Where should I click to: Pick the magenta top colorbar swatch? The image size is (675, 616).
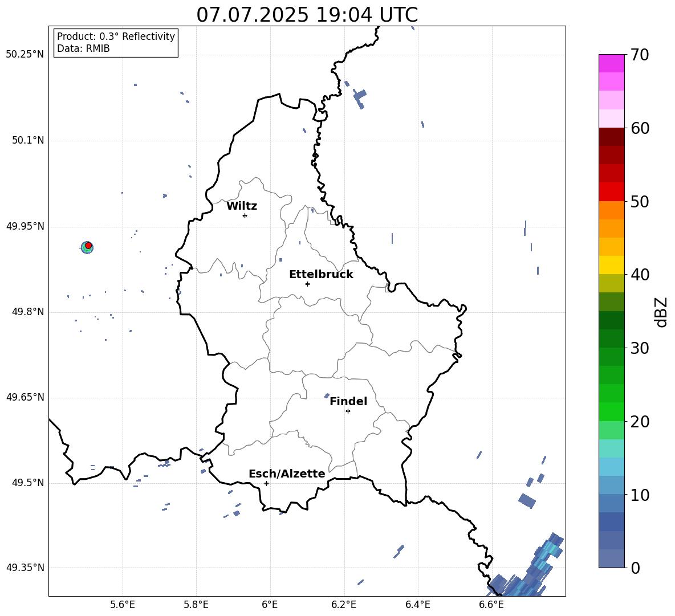pos(611,63)
